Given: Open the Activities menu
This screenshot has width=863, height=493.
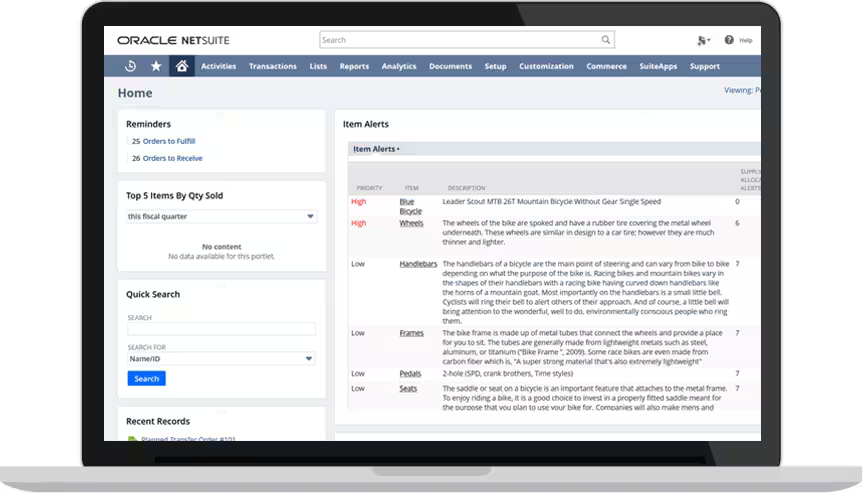Looking at the screenshot, I should [219, 66].
